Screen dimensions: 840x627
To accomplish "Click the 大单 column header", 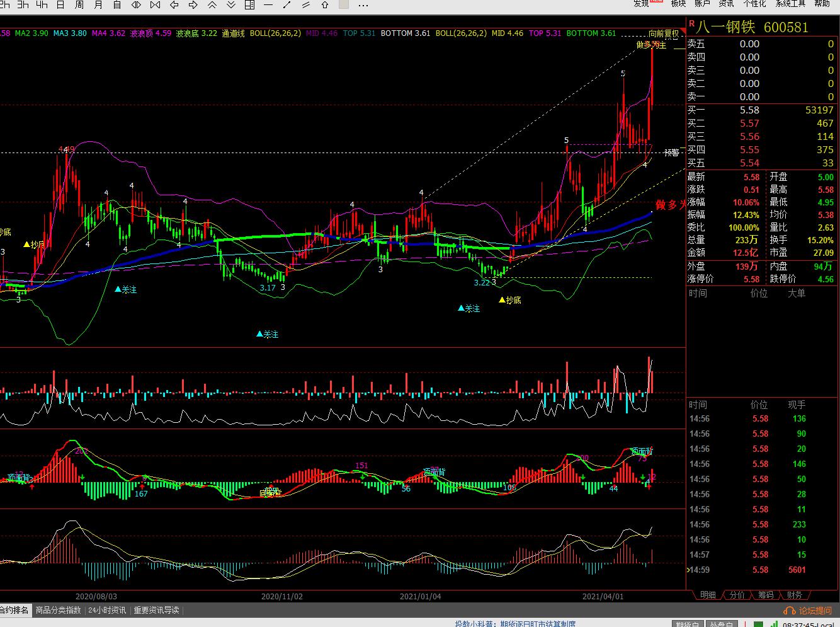I will 797,293.
